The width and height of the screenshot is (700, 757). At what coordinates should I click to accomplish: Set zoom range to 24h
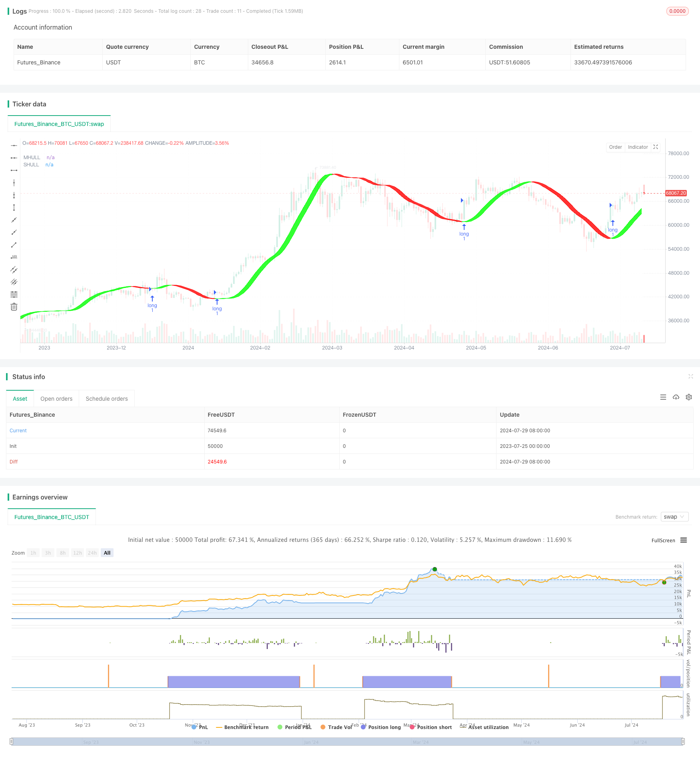tap(92, 553)
